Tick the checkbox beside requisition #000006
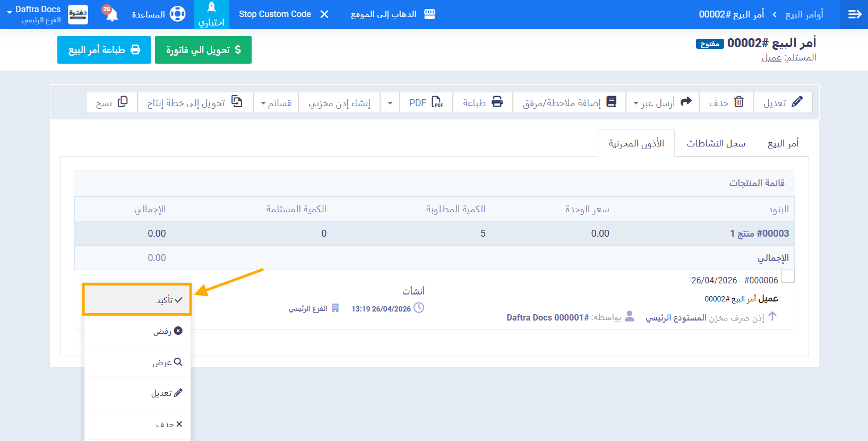Screen dimensions: 868x441 click(x=788, y=276)
